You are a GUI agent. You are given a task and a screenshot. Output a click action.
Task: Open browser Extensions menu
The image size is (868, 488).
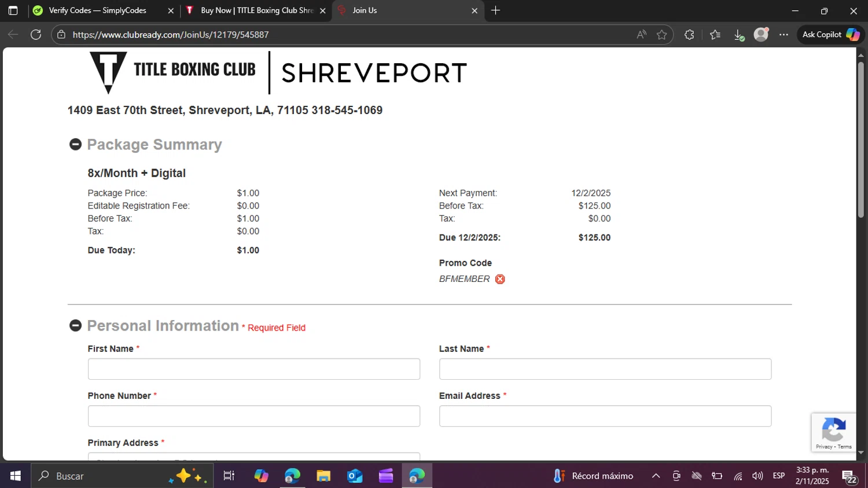[x=689, y=35]
